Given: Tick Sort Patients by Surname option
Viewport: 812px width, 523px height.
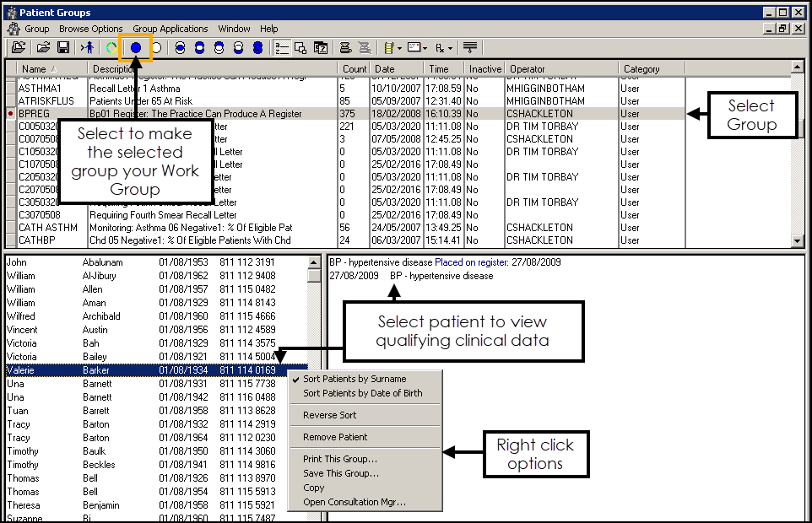Looking at the screenshot, I should [355, 380].
